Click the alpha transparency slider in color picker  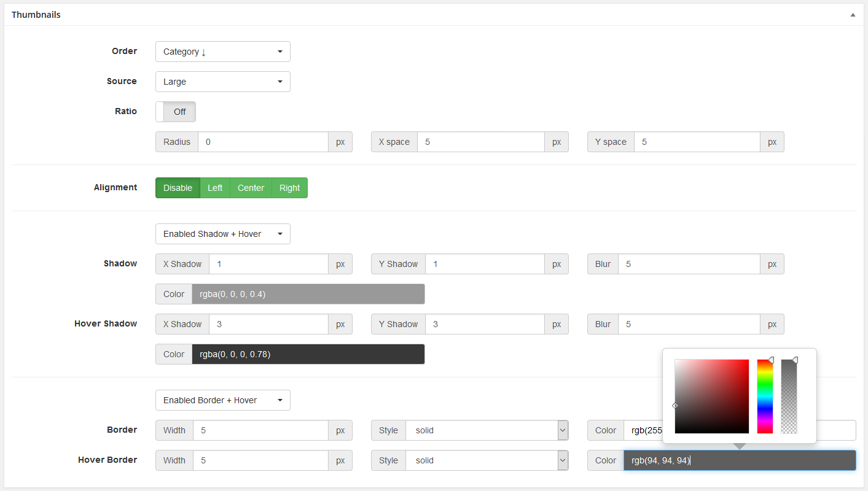(x=789, y=396)
